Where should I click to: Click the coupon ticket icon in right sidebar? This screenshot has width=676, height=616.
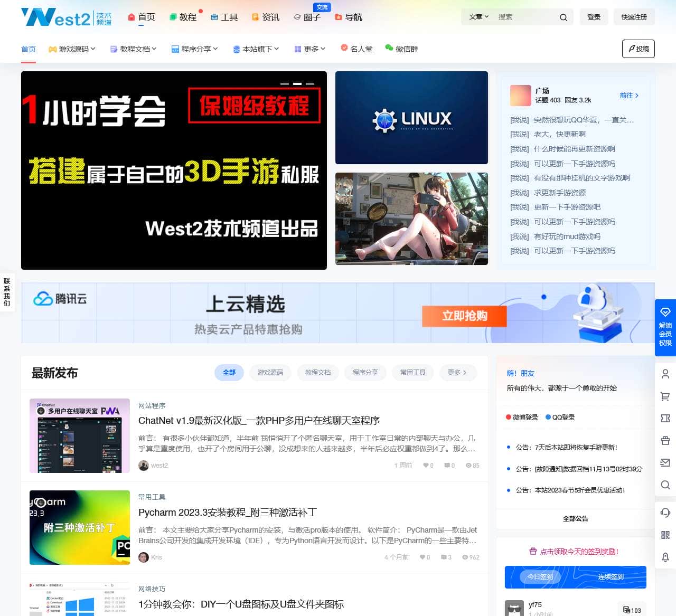pos(665,418)
